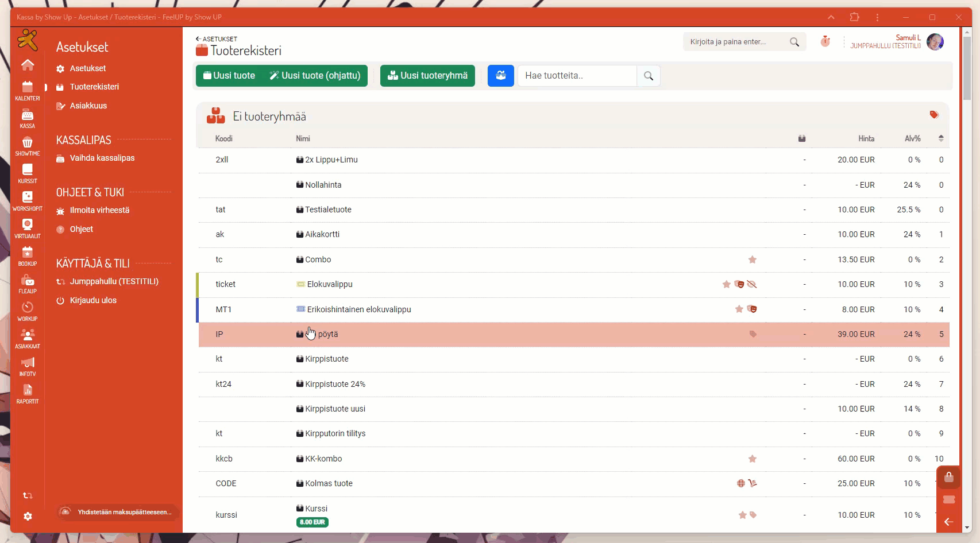
Task: Click the InfoTV sidebar icon
Action: click(27, 366)
